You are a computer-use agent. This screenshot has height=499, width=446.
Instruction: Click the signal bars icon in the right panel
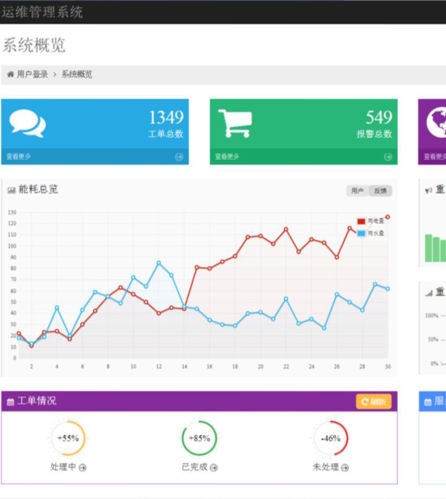point(429,293)
